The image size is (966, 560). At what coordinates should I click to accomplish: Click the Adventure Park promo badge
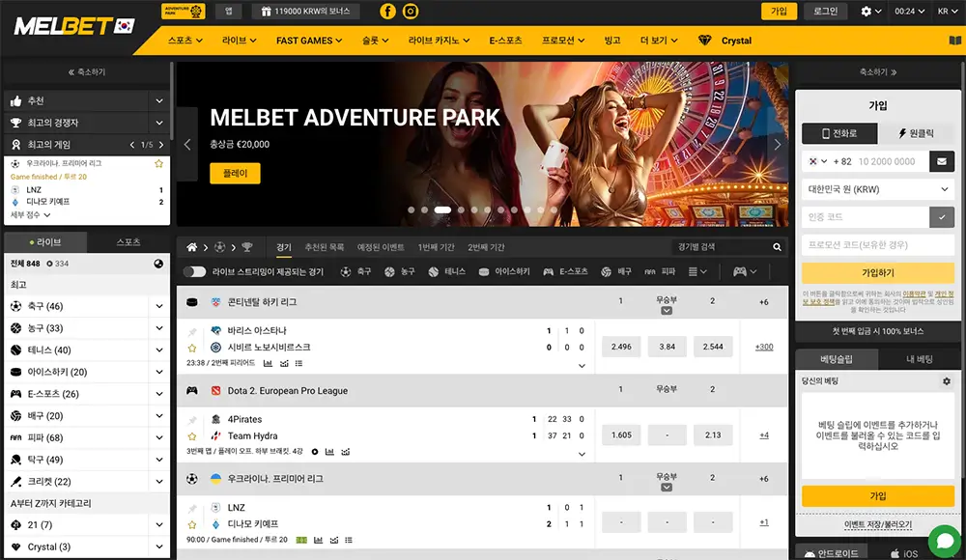184,11
